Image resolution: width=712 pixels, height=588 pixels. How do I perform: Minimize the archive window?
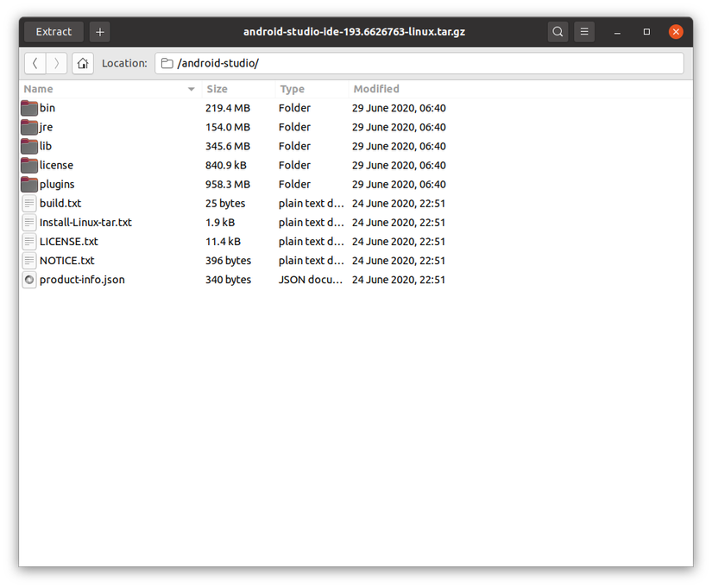(x=617, y=32)
